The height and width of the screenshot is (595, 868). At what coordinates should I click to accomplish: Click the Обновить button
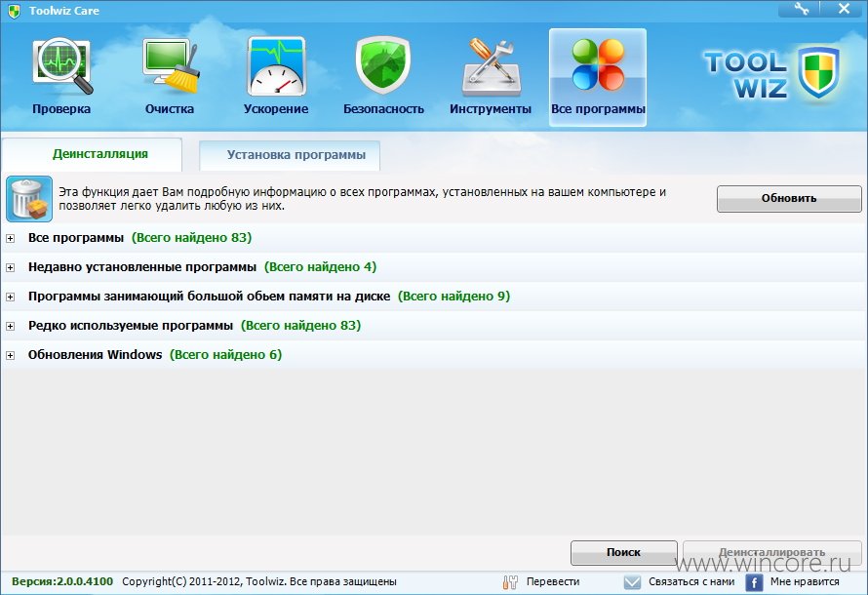[x=789, y=199]
